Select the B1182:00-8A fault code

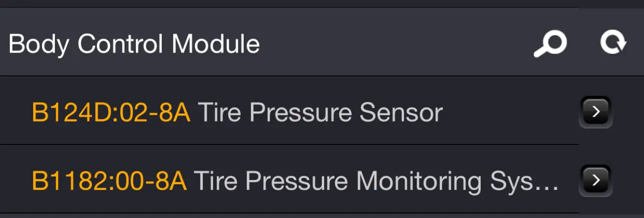tap(109, 180)
